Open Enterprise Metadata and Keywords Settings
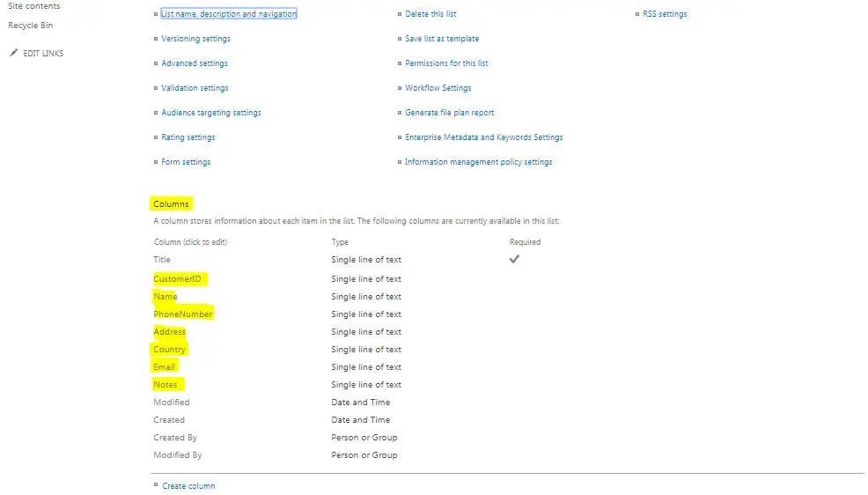Image resolution: width=868 pixels, height=495 pixels. 483,137
